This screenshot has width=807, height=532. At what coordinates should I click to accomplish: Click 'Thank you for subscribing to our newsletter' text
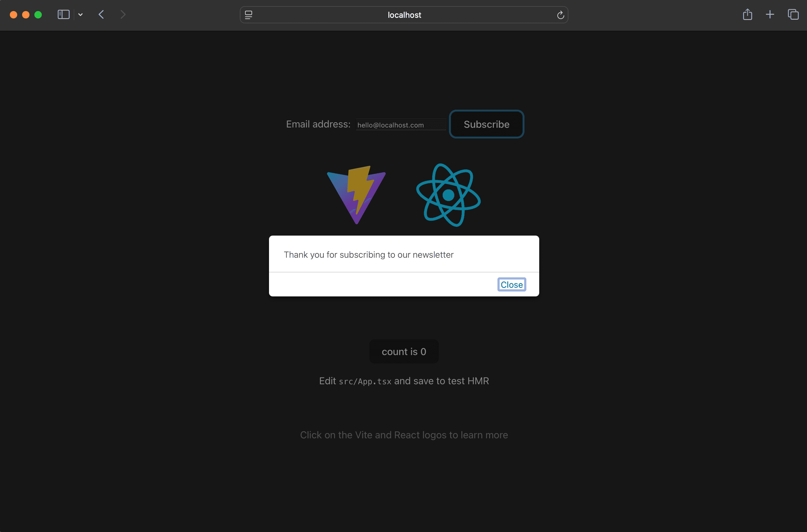(x=368, y=254)
